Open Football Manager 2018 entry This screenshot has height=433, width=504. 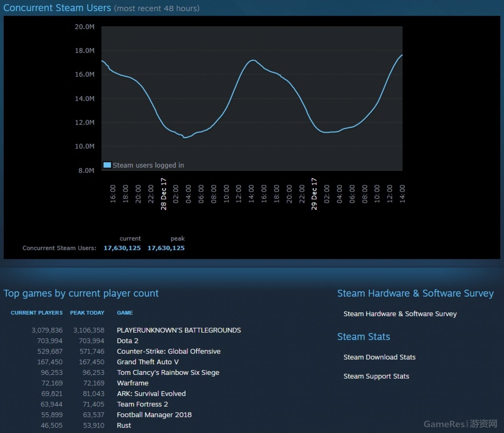(154, 415)
